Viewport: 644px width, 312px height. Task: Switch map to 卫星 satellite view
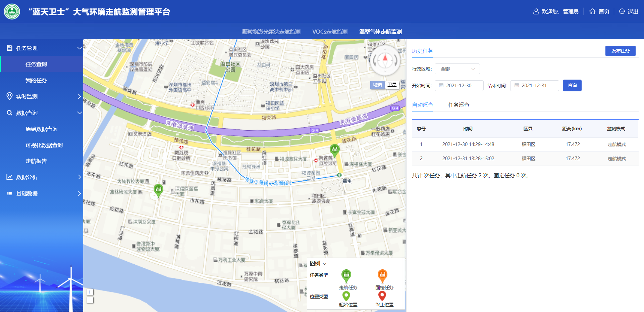click(392, 85)
